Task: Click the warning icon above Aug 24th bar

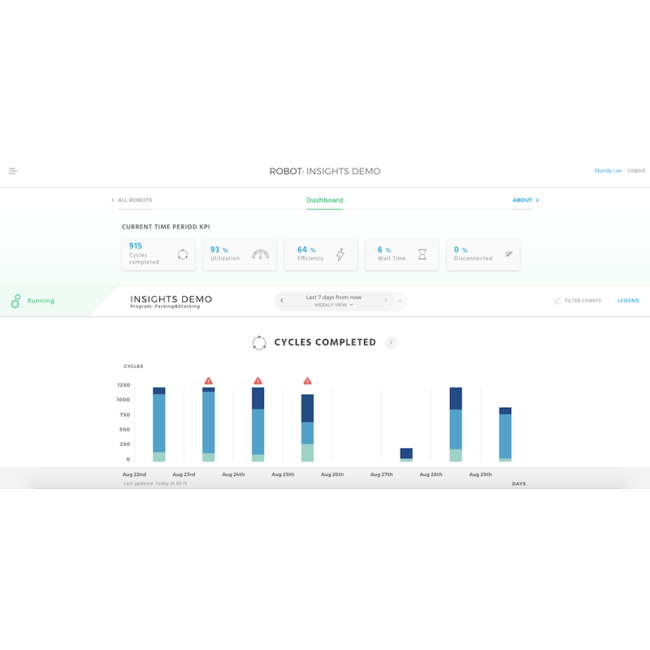Action: (258, 381)
